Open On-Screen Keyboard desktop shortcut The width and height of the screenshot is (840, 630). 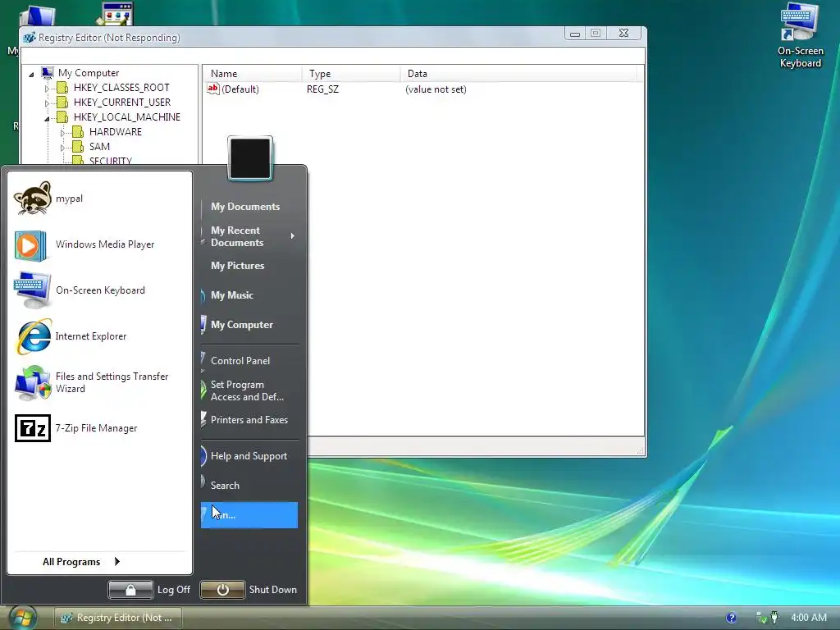coord(801,35)
